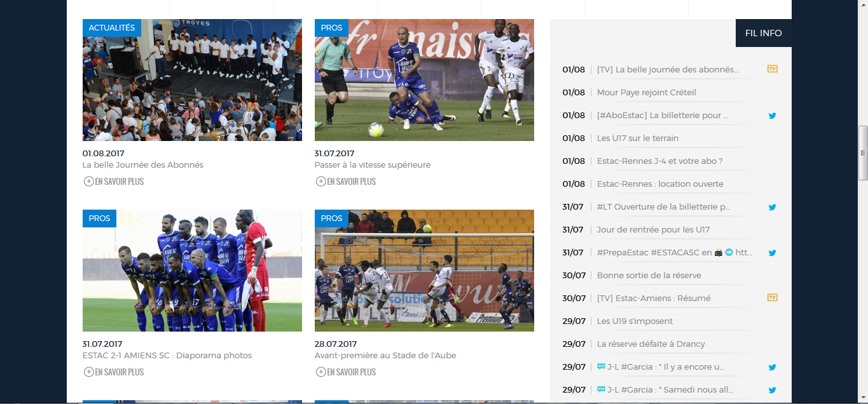This screenshot has width=868, height=404.
Task: Click the plus circle under Passer à la vitesse supérieure
Action: (321, 181)
